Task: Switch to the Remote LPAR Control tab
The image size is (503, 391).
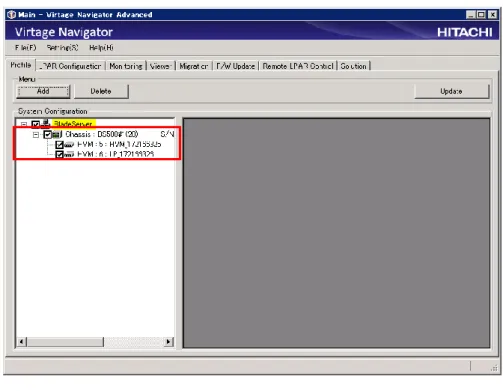Action: (x=298, y=66)
